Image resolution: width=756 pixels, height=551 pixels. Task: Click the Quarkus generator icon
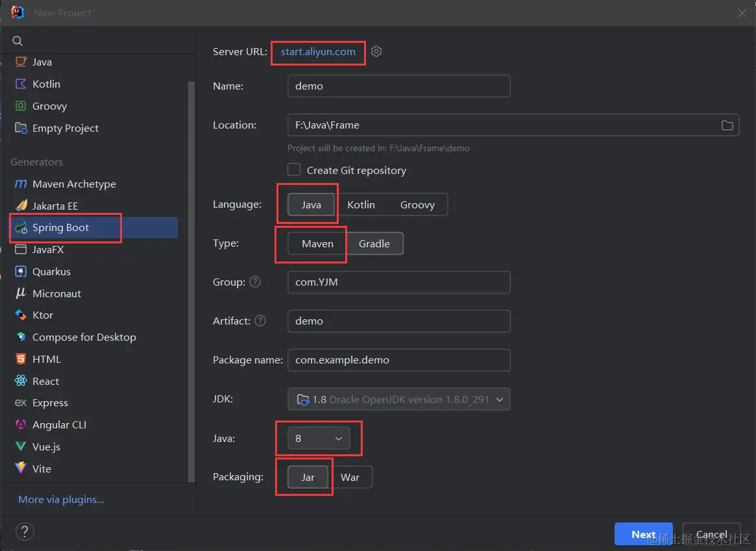pos(21,271)
